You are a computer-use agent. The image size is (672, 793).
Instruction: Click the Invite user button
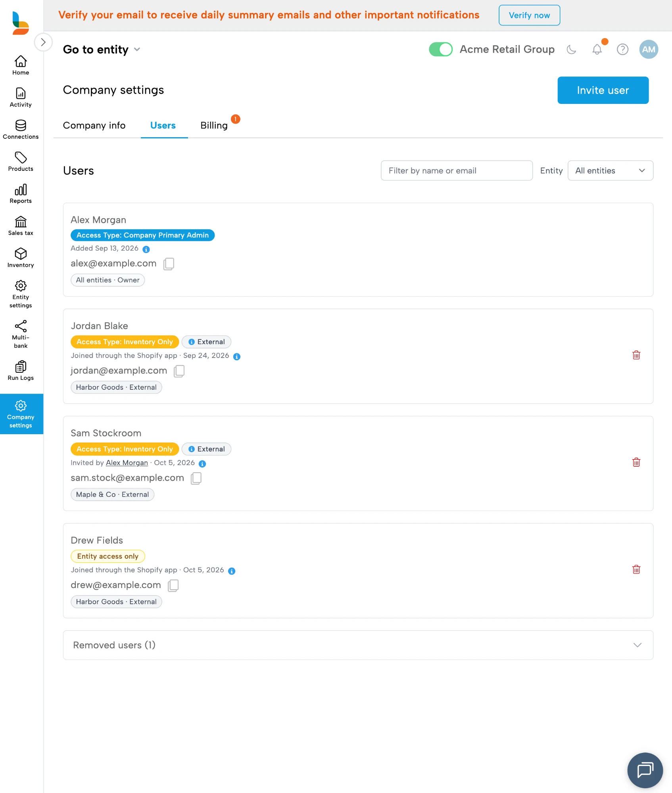click(603, 90)
